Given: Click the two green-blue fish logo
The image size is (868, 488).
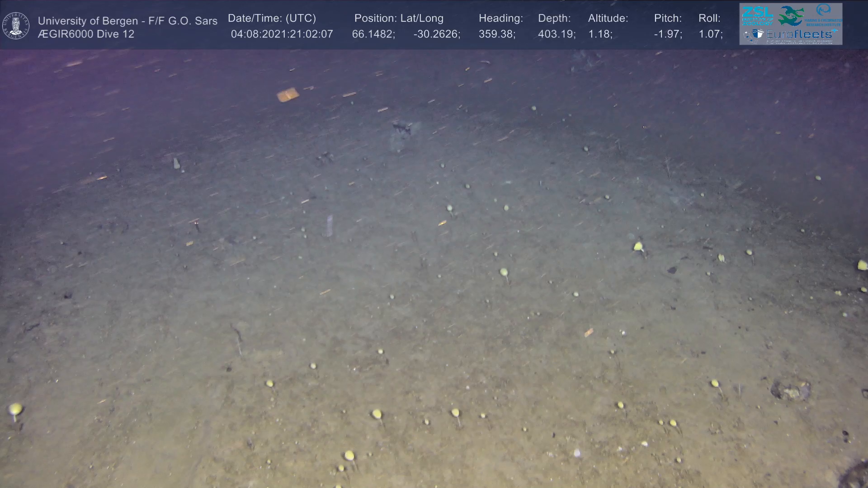Looking at the screenshot, I should click(x=791, y=16).
